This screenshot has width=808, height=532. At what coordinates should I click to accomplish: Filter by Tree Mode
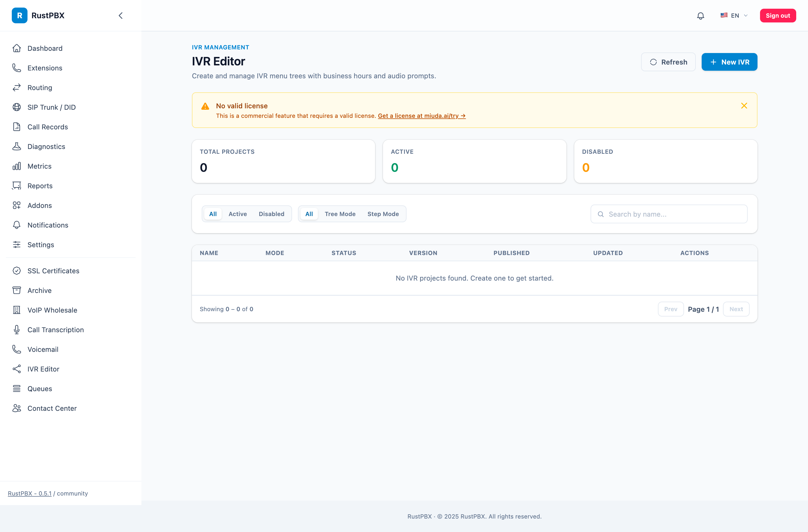340,214
